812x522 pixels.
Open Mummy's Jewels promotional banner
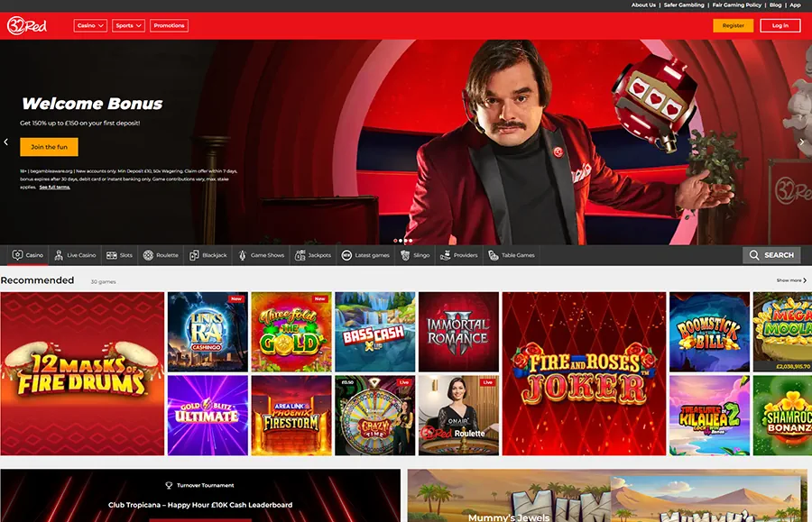(607, 496)
